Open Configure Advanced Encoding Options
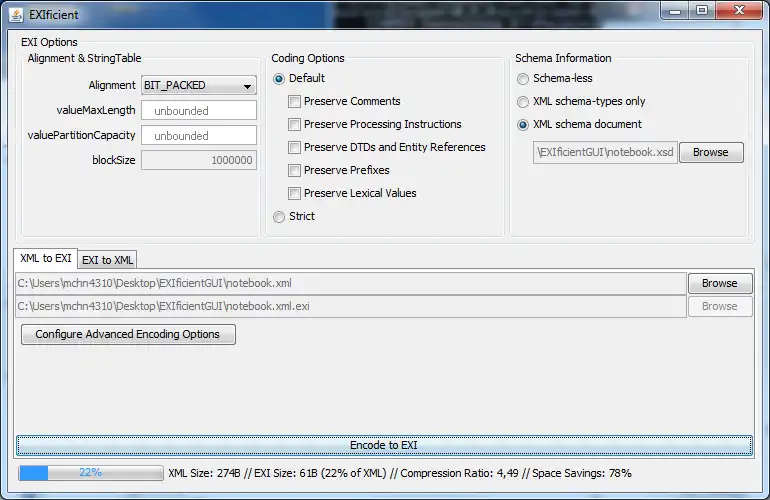770x500 pixels. (x=128, y=334)
